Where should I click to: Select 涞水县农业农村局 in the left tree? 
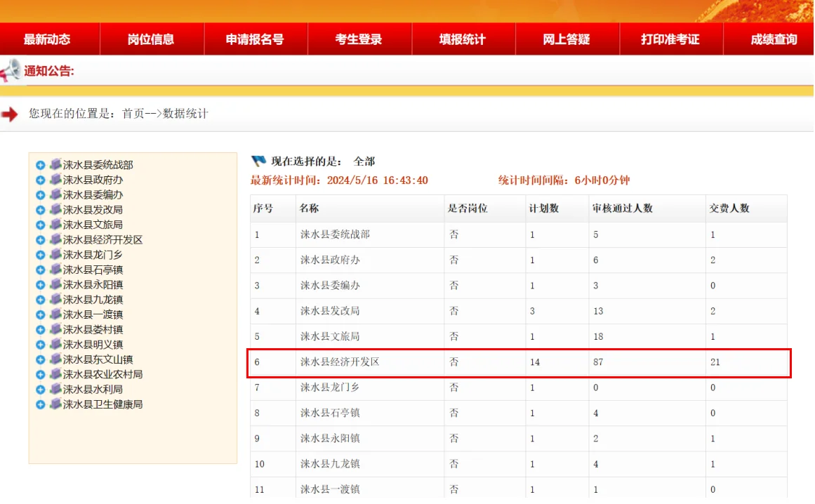point(103,375)
